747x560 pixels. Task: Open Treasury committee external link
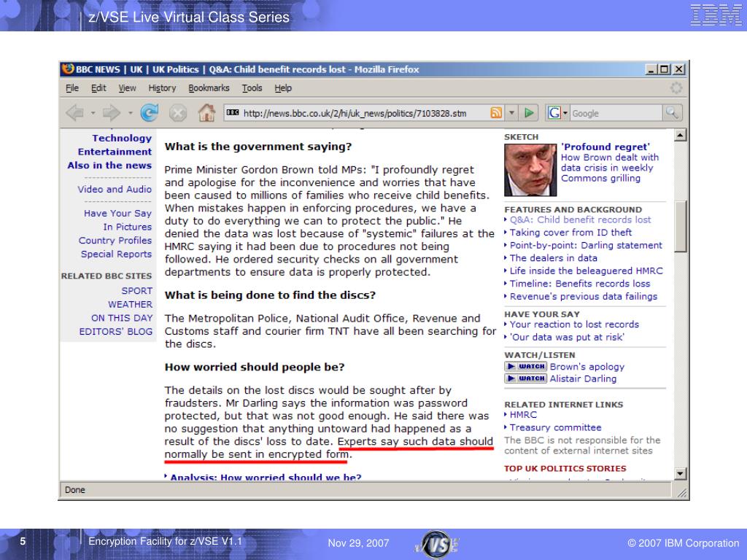(x=555, y=427)
